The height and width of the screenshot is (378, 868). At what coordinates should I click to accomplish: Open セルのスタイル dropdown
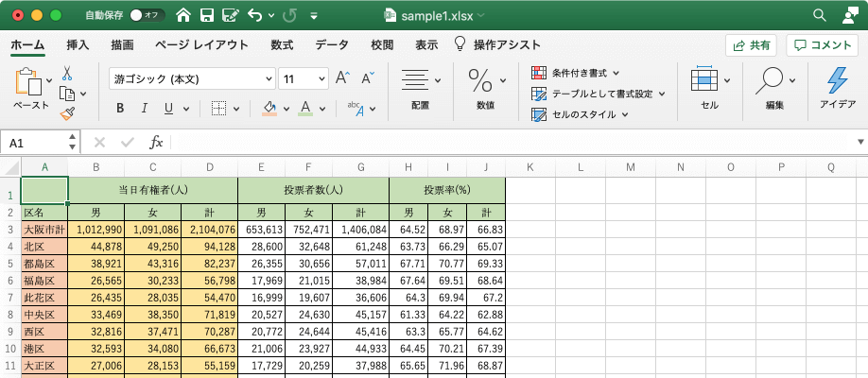click(x=580, y=114)
